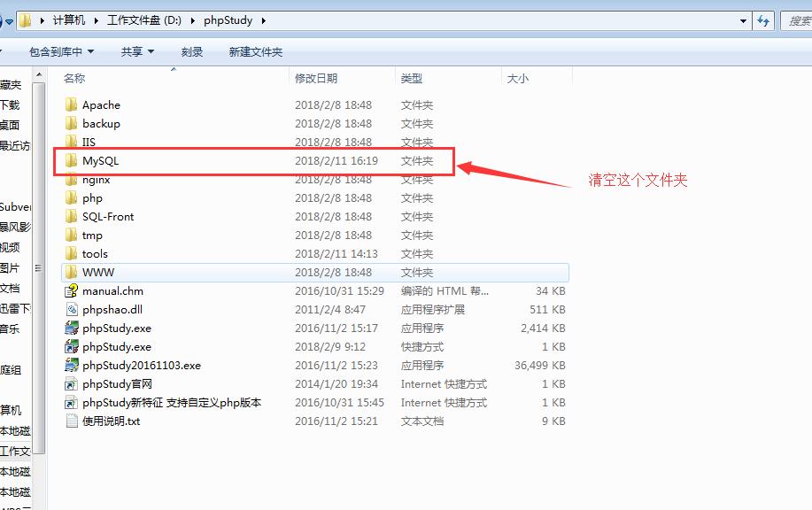Select the Apache folder icon
Image resolution: width=812 pixels, height=510 pixels.
[71, 105]
